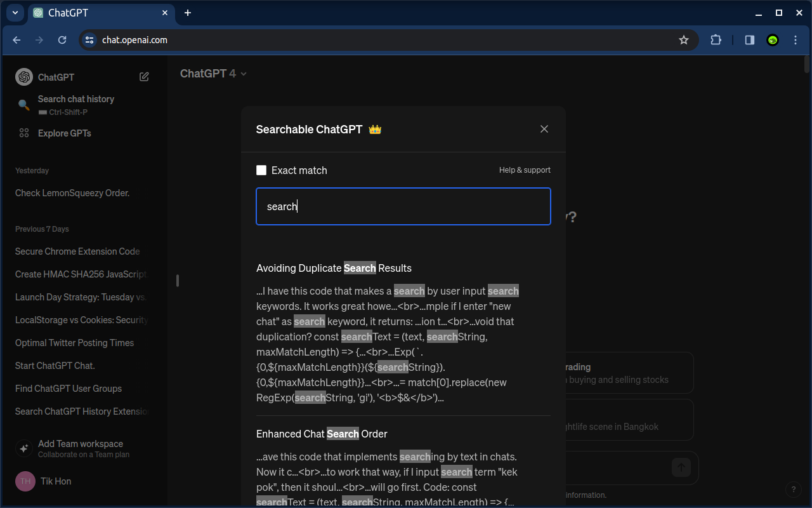Open Tik Hon account menu

(x=56, y=481)
